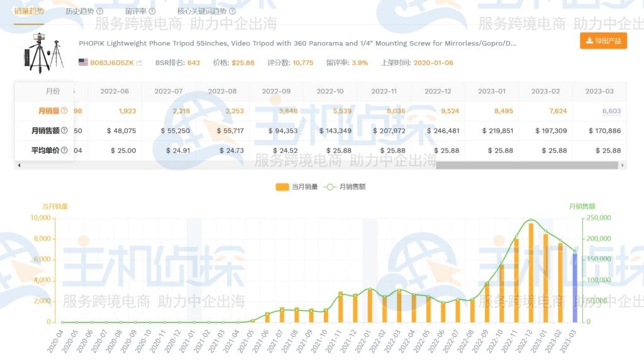The height and width of the screenshot is (364, 644).
Task: Click the help icon next to 月销售额
Action: (64, 130)
